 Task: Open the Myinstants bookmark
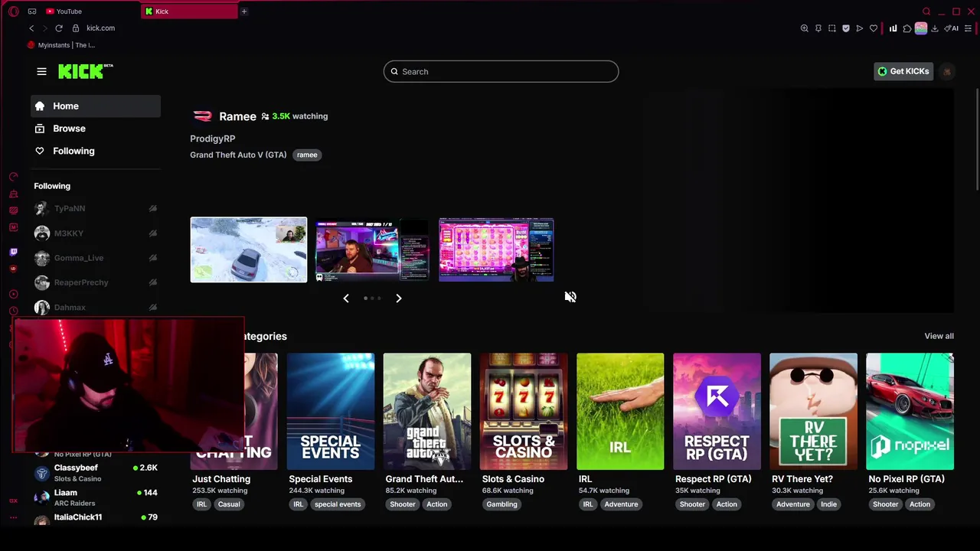click(x=60, y=45)
